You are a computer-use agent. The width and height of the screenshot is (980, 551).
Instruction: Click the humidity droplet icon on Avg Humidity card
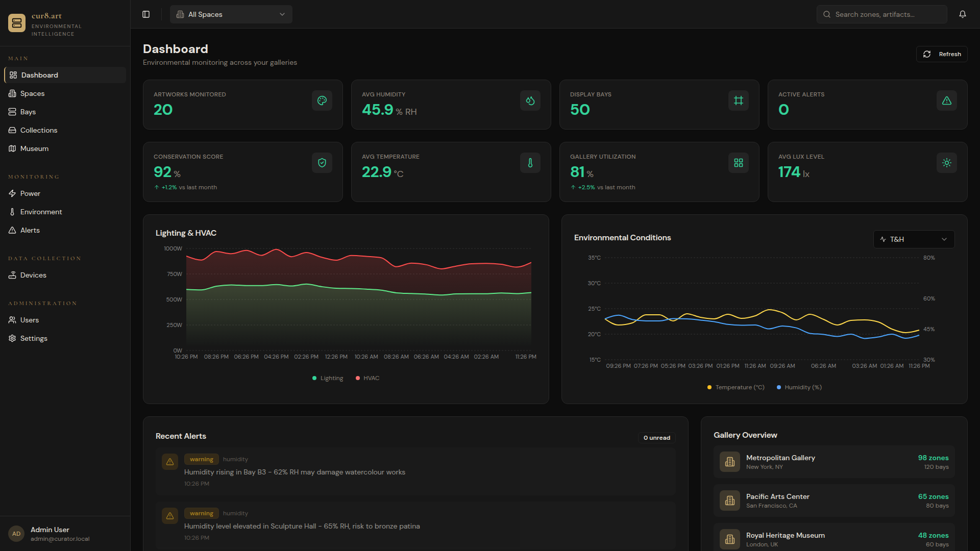point(530,101)
